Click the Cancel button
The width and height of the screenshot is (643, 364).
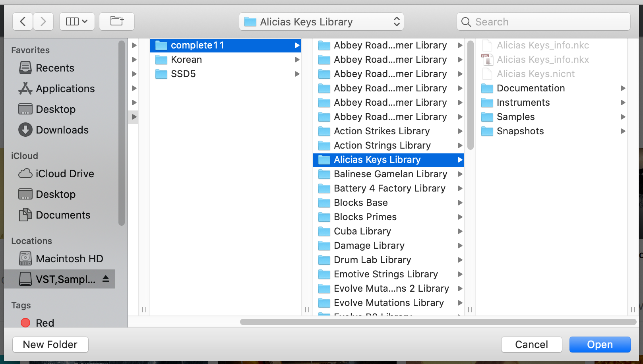(x=532, y=345)
